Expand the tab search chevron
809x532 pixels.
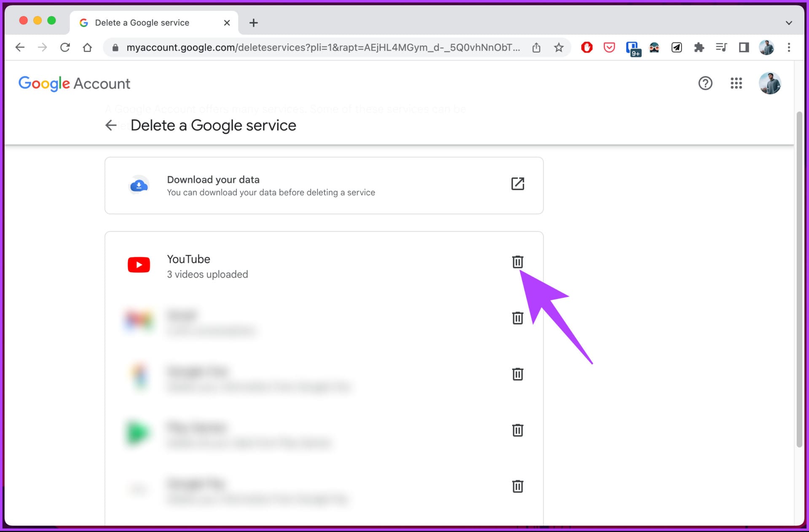[x=789, y=23]
